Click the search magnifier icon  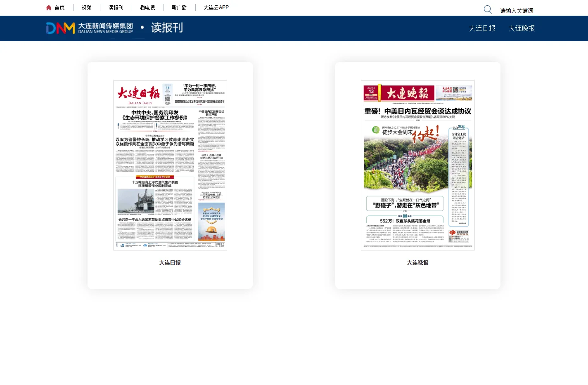(488, 9)
